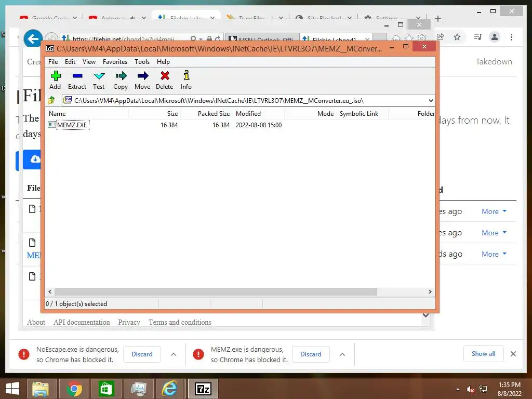Open the Chrome profile avatar
The height and width of the screenshot is (399, 532).
(x=495, y=37)
